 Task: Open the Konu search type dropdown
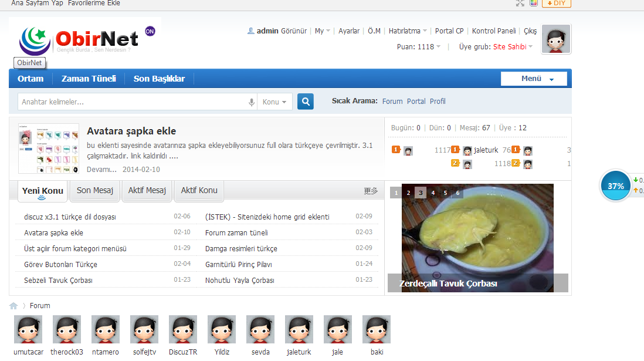(x=274, y=102)
